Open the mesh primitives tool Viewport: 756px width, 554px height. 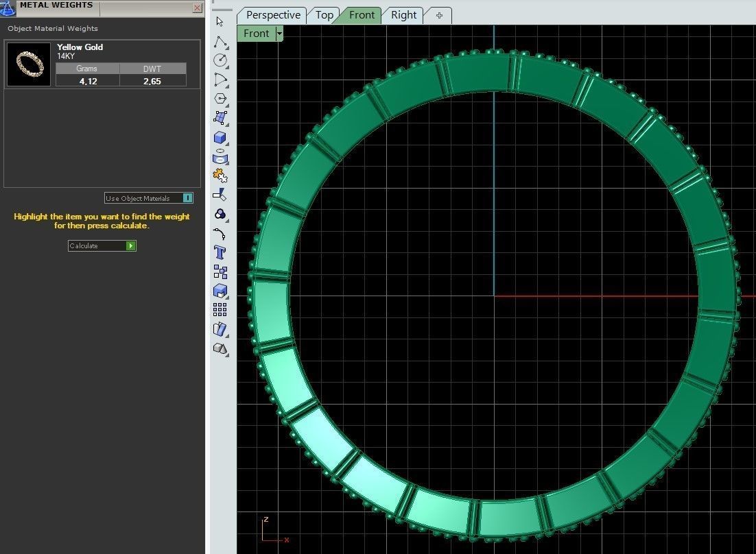[x=220, y=348]
